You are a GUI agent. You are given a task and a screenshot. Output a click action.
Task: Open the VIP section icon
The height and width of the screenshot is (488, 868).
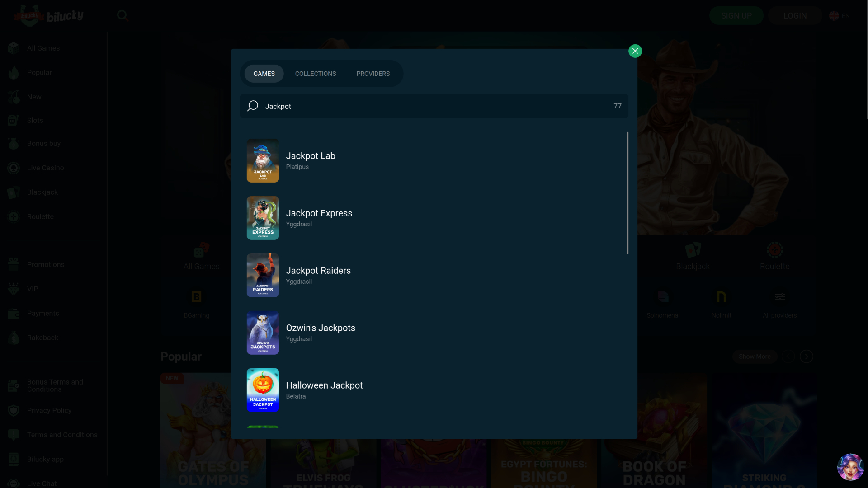(x=14, y=289)
